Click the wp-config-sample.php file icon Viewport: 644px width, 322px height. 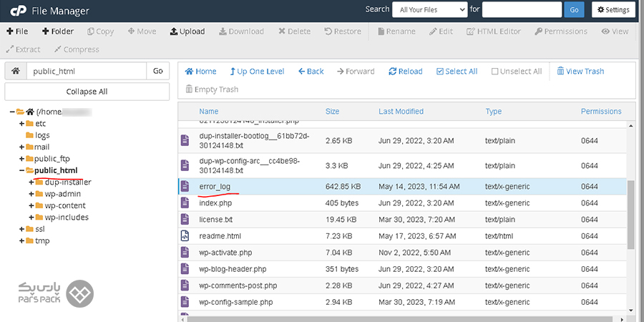coord(185,302)
